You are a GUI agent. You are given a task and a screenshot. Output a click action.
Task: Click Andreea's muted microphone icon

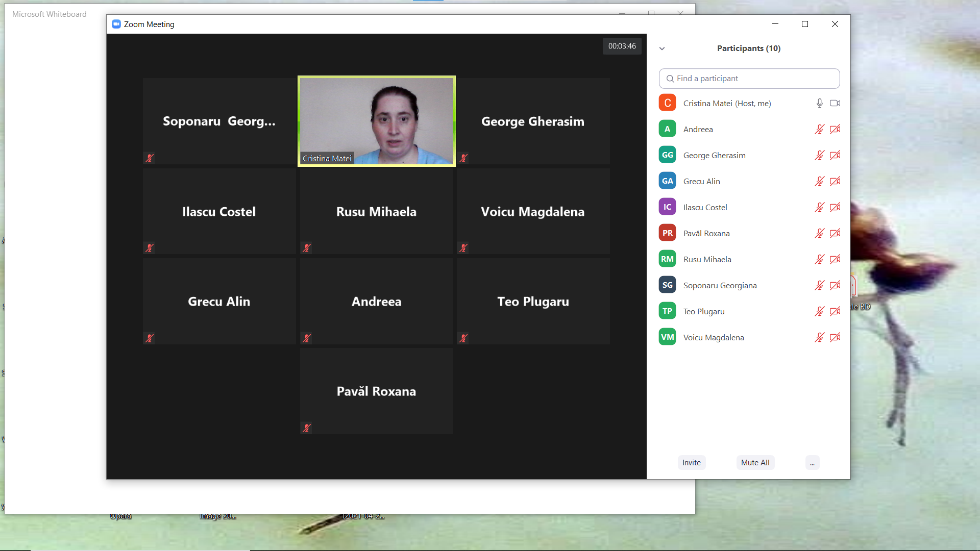pyautogui.click(x=819, y=129)
